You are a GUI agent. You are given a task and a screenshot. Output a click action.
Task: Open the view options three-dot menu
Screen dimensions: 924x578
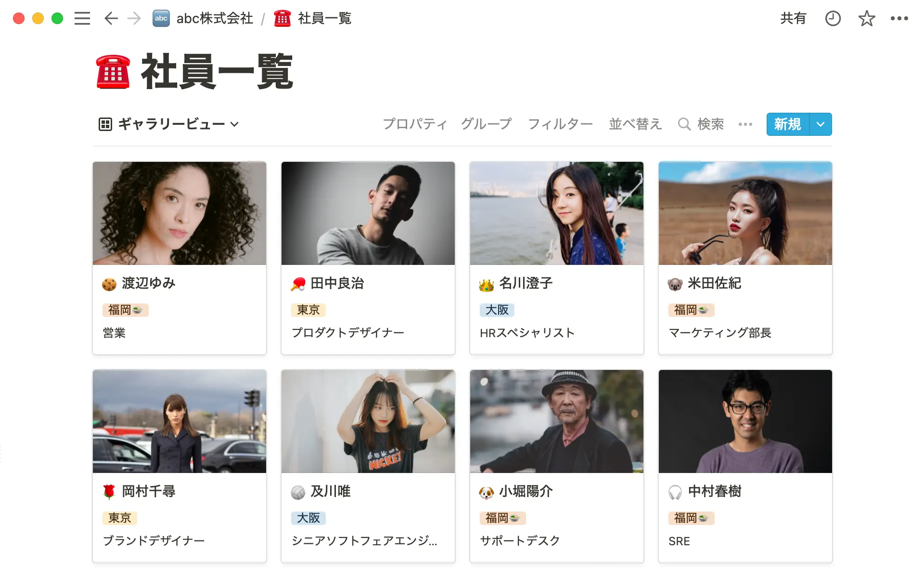point(744,124)
